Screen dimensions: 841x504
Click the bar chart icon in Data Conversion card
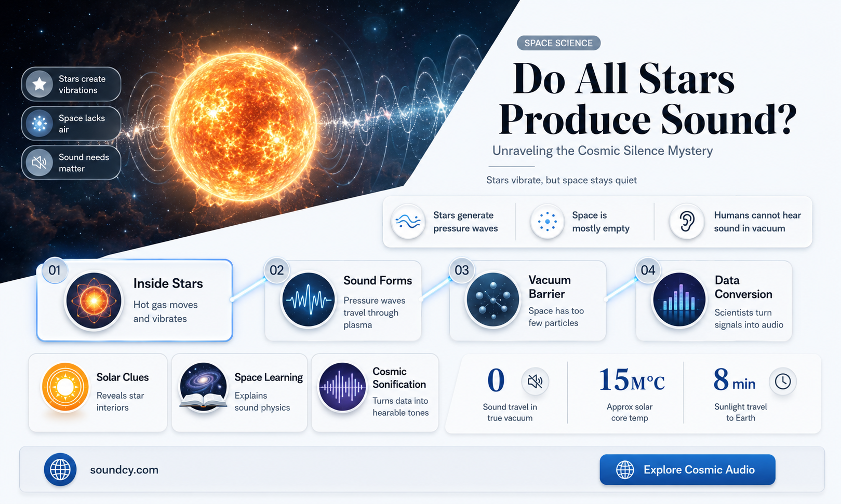coord(679,299)
